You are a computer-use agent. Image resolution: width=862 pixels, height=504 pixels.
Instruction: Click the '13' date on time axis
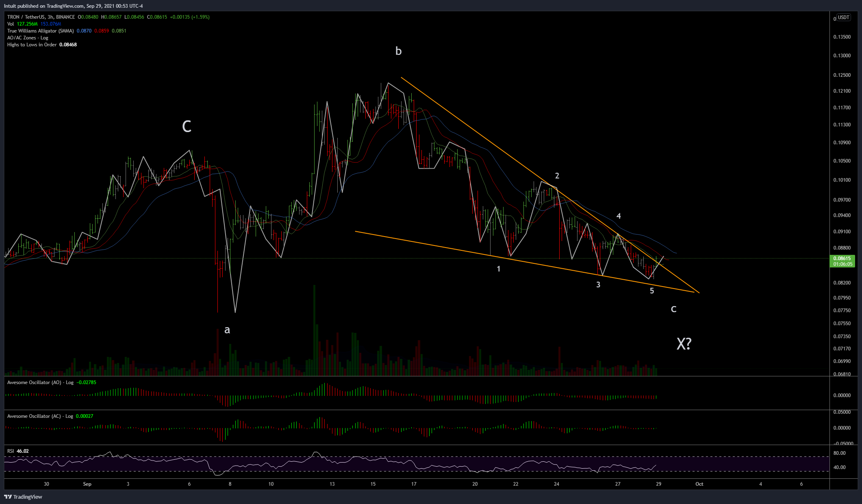332,484
